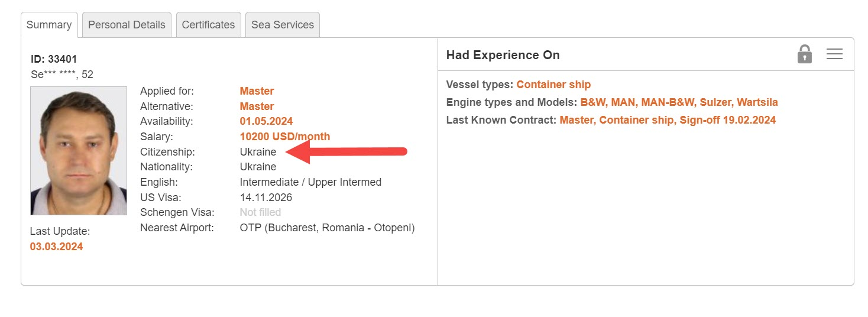Click the padlock icon
The image size is (868, 317).
[804, 54]
